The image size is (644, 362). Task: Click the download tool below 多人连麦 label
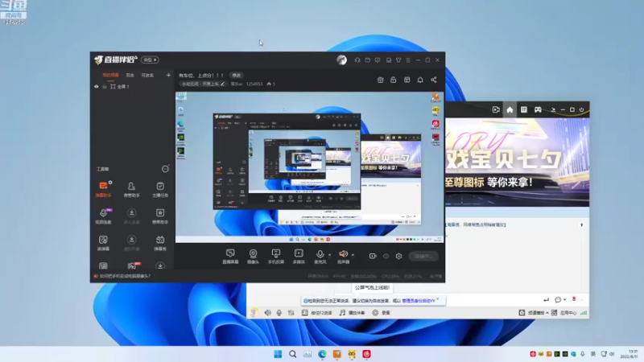[131, 243]
